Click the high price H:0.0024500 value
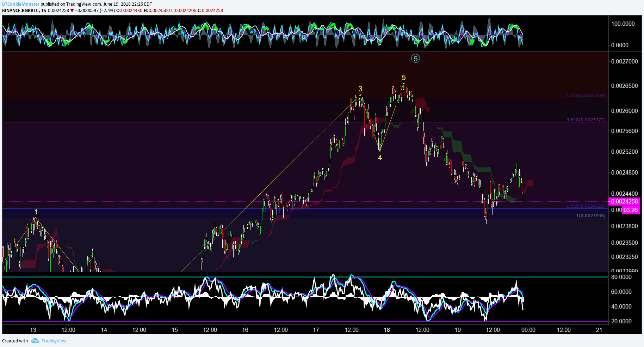 (x=157, y=10)
